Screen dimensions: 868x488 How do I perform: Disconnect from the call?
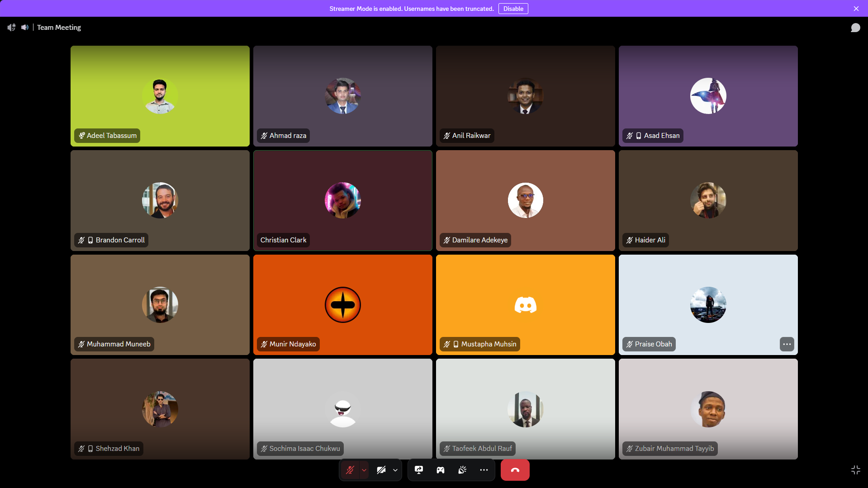click(515, 470)
